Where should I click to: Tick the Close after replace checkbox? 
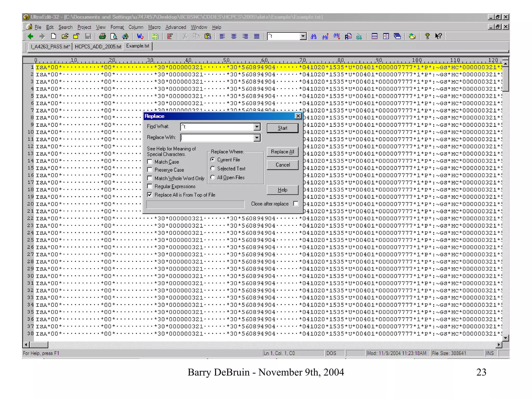pyautogui.click(x=296, y=204)
